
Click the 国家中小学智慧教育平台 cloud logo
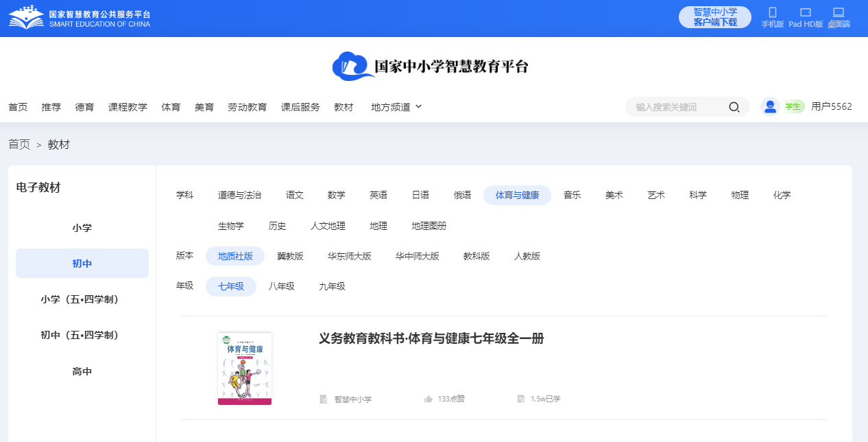[431, 66]
